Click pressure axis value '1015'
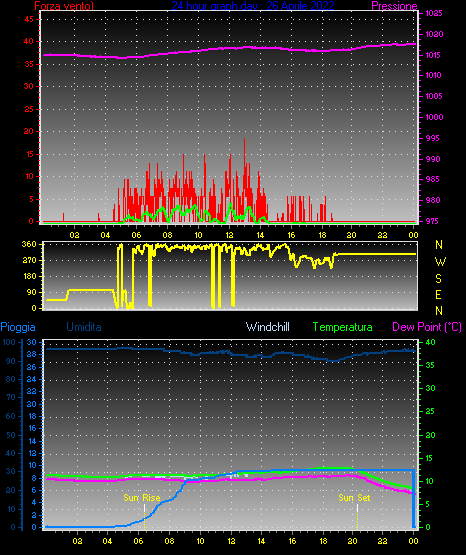 pyautogui.click(x=433, y=55)
